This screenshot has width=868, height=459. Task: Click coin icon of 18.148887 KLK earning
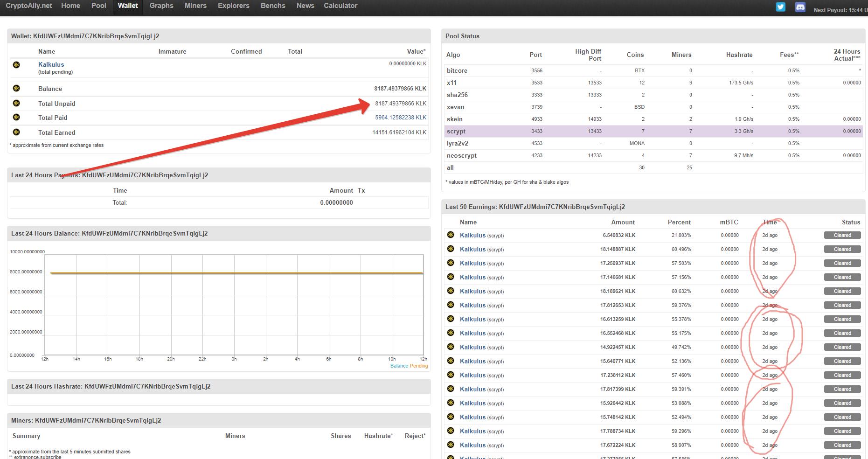pyautogui.click(x=451, y=249)
